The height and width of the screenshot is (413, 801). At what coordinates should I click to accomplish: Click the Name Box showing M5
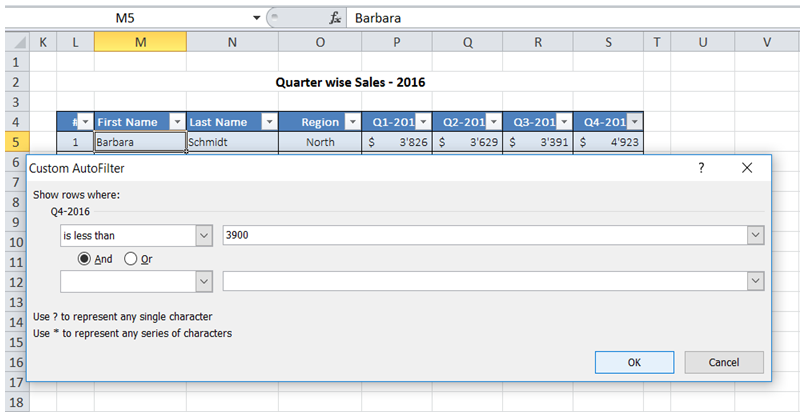(125, 18)
